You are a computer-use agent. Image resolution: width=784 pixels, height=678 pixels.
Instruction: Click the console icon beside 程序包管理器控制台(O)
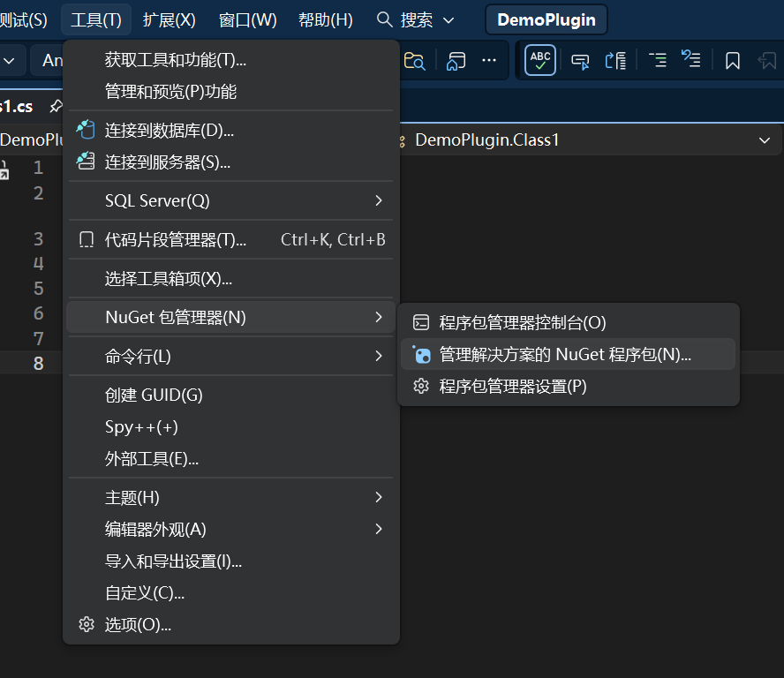(422, 323)
